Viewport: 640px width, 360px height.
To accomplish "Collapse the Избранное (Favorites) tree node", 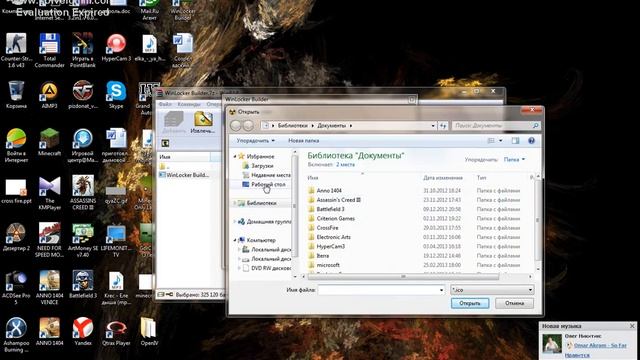I will (x=235, y=156).
